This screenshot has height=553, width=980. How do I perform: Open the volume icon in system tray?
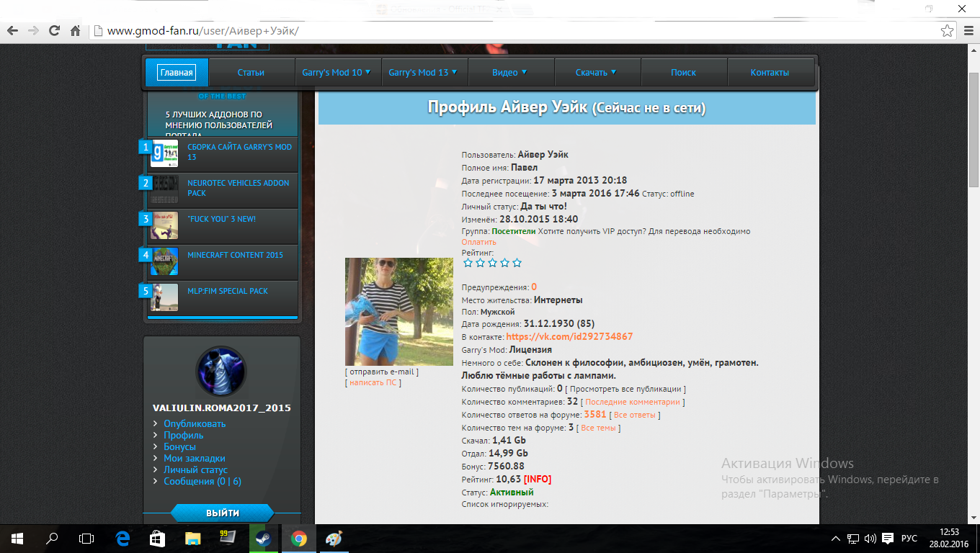[x=870, y=539]
